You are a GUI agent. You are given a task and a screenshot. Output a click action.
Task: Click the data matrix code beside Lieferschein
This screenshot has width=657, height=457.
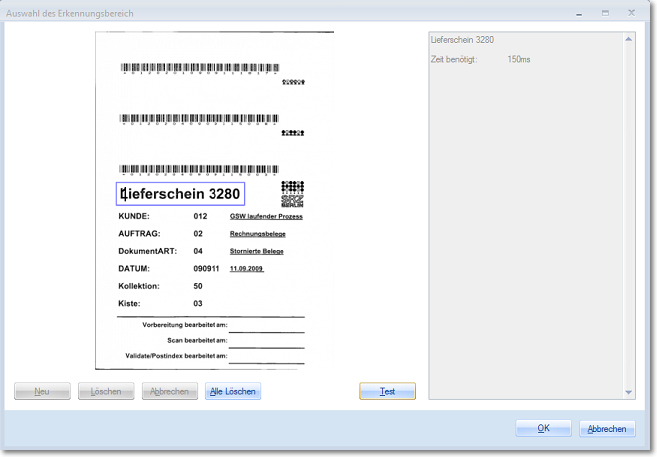pos(292,193)
